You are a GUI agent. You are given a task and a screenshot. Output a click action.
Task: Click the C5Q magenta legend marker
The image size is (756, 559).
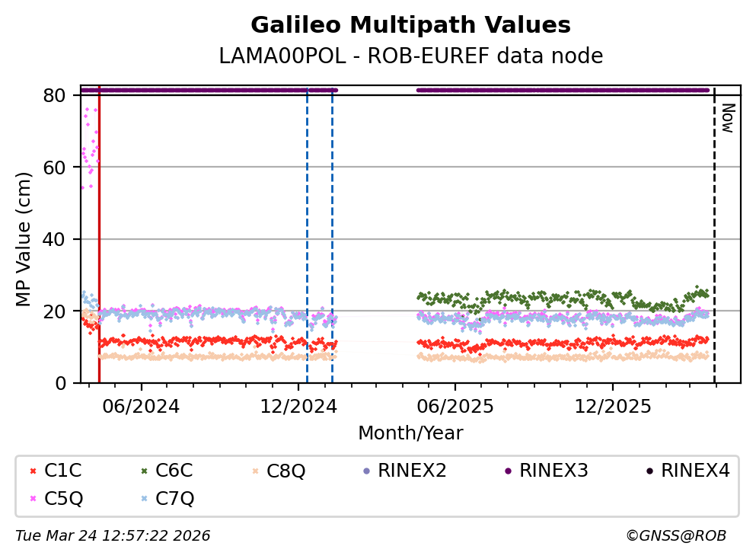coord(33,499)
